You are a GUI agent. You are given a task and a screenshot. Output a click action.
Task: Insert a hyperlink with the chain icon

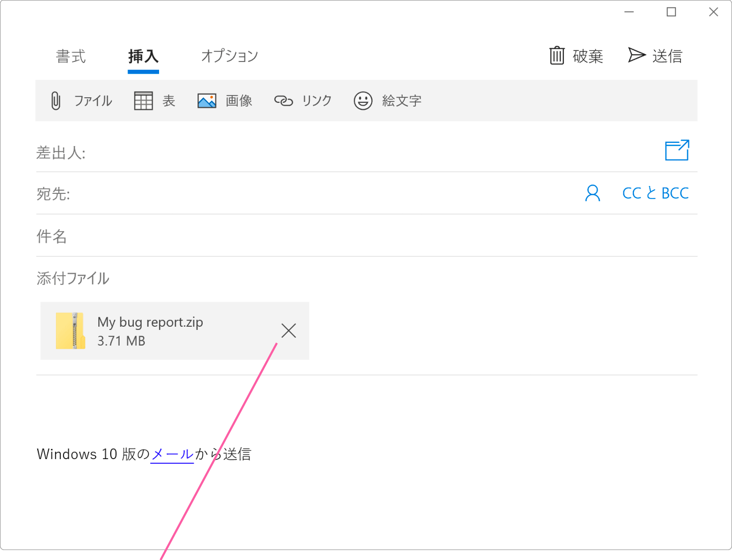pos(284,100)
